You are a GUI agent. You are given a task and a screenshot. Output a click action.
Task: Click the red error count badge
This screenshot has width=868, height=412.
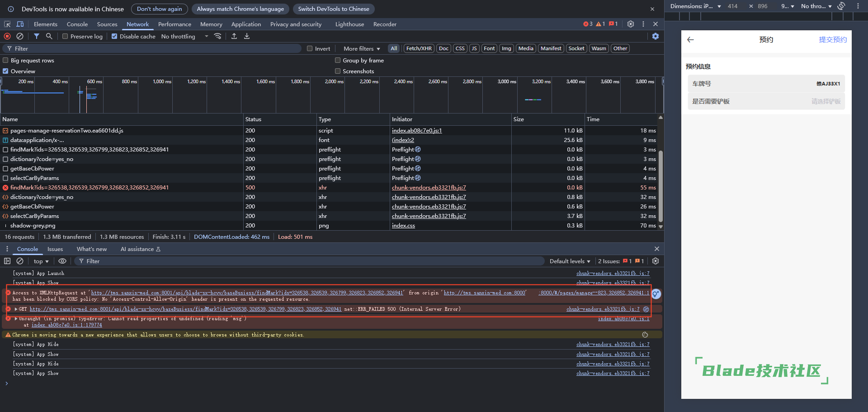pos(588,24)
